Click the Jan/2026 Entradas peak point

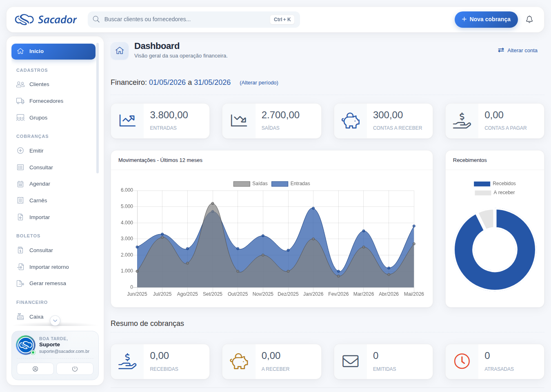[313, 208]
